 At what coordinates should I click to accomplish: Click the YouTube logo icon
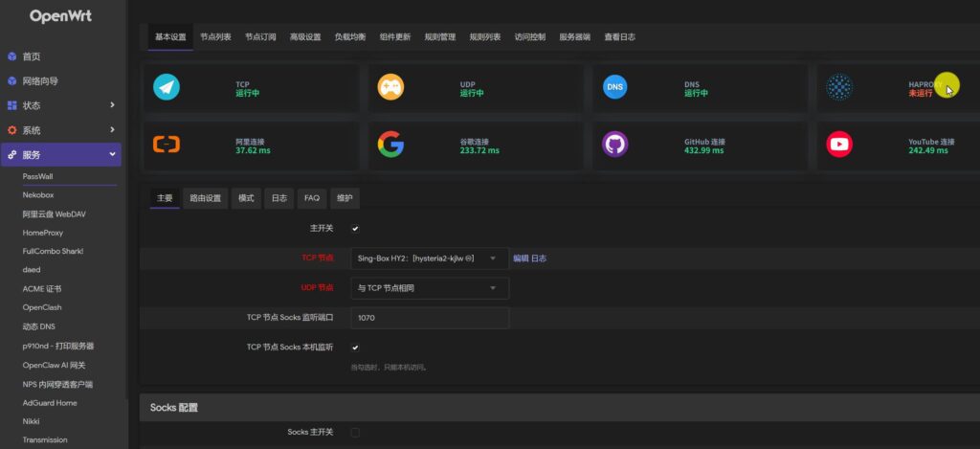click(839, 145)
